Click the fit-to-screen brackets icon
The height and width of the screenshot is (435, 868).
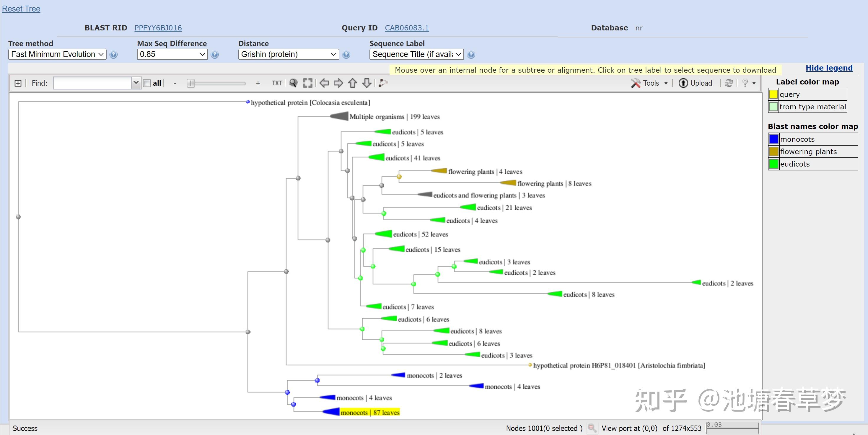point(307,83)
